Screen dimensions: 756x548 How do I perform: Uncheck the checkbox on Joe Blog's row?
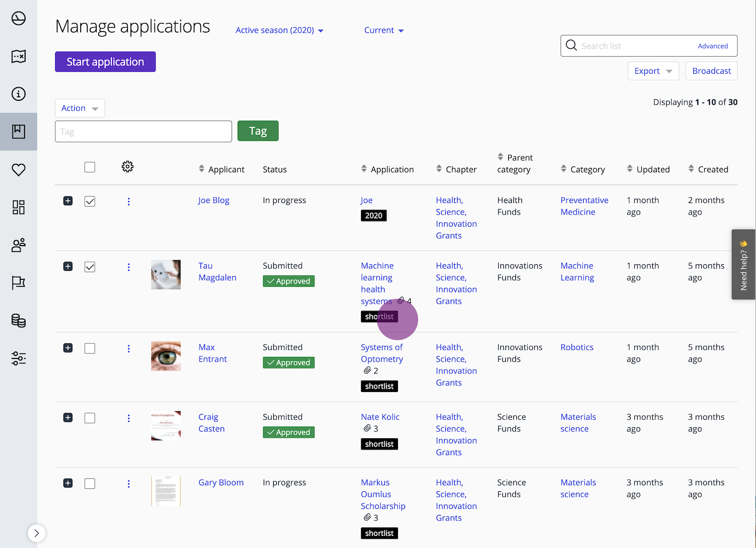pos(90,201)
